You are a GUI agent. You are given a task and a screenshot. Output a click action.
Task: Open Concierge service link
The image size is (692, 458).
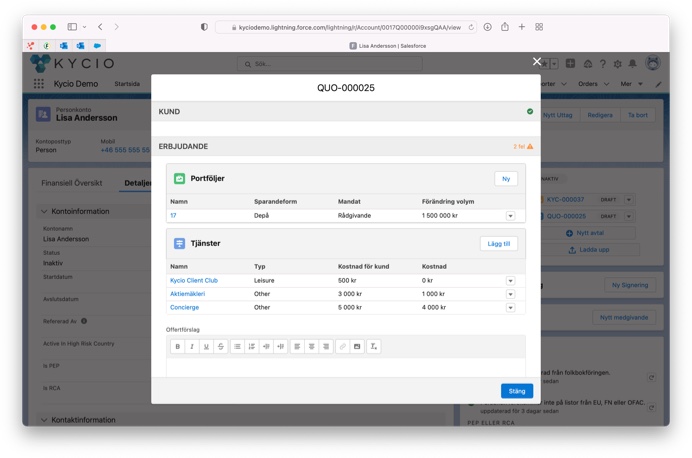[184, 307]
